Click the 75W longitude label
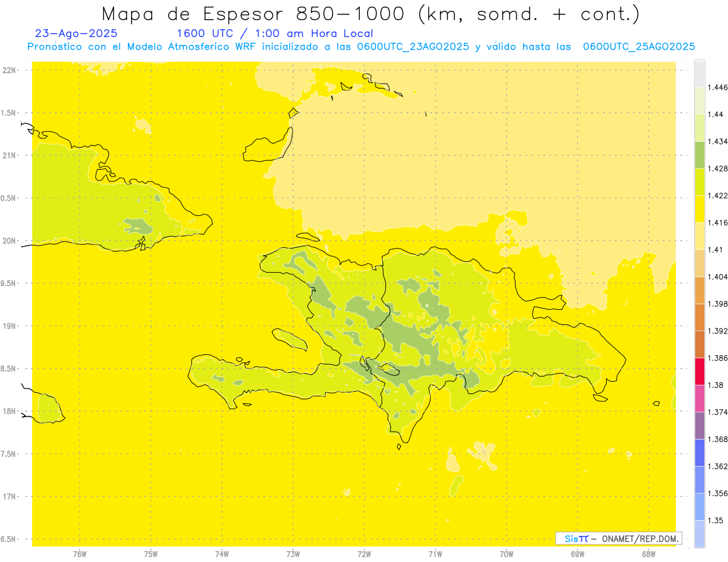This screenshot has height=562, width=728. pos(150,554)
